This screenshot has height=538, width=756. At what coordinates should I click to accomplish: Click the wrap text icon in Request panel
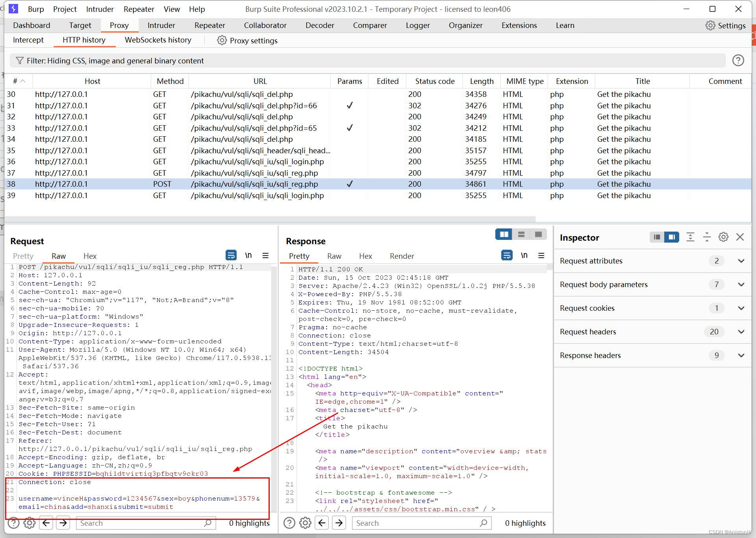coord(231,256)
